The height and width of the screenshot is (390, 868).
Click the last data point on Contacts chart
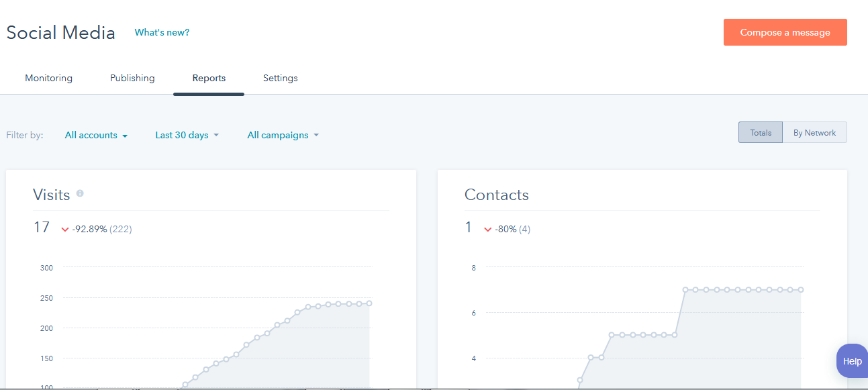click(801, 290)
